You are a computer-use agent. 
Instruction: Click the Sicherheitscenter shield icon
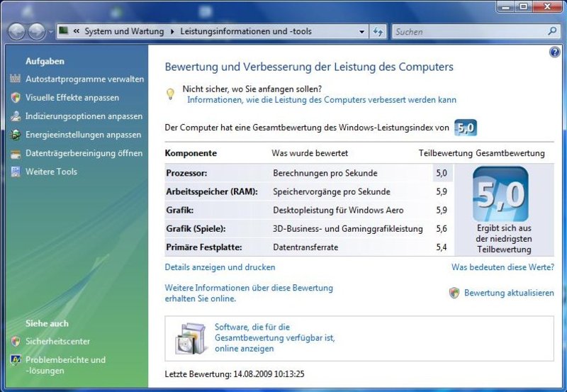tap(16, 341)
